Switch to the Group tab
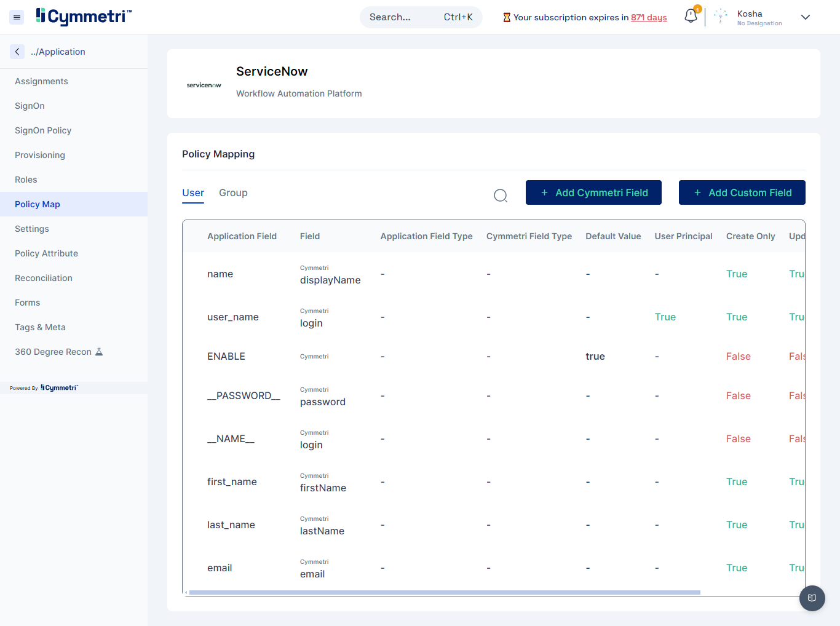 (x=233, y=192)
